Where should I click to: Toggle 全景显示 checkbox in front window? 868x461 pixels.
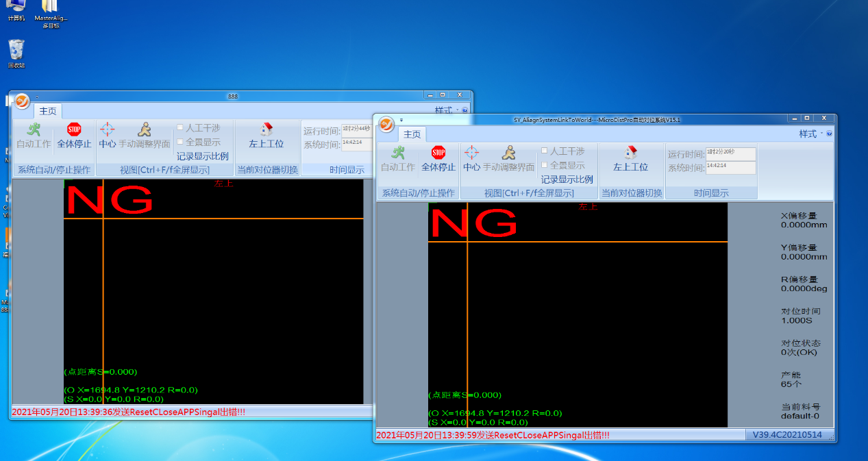click(x=545, y=165)
